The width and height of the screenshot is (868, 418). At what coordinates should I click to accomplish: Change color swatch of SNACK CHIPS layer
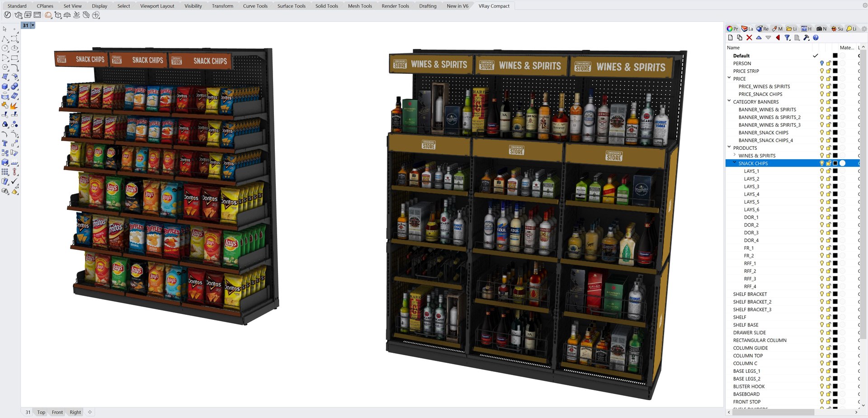[x=835, y=163]
